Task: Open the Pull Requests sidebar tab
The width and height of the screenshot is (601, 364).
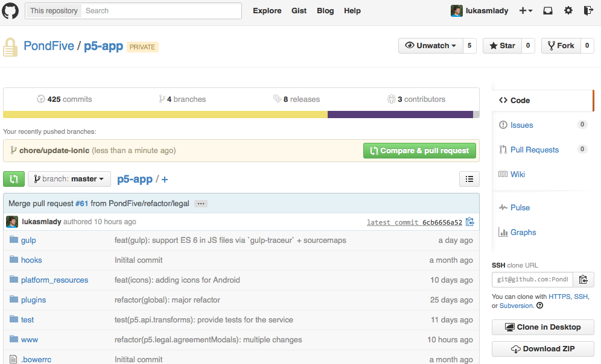Action: click(542, 149)
